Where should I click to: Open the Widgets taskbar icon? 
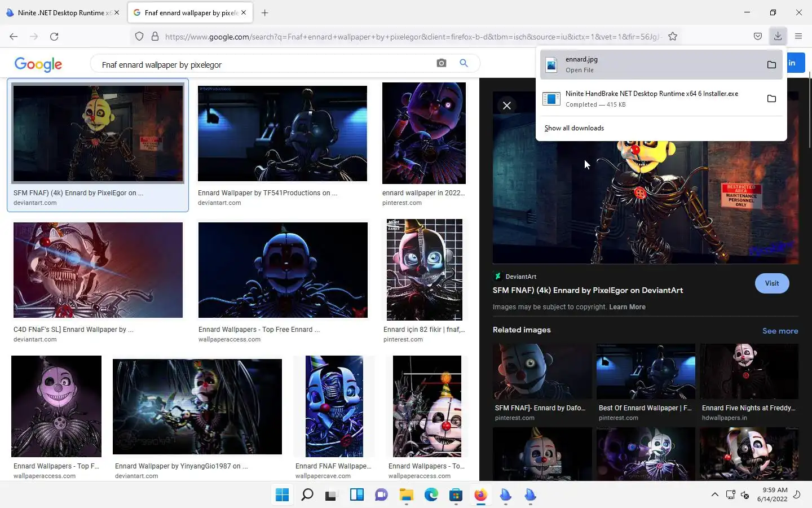coord(356,495)
